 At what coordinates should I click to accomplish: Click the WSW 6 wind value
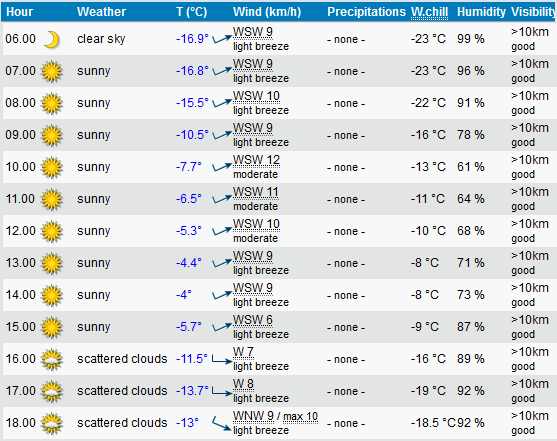[x=253, y=320]
